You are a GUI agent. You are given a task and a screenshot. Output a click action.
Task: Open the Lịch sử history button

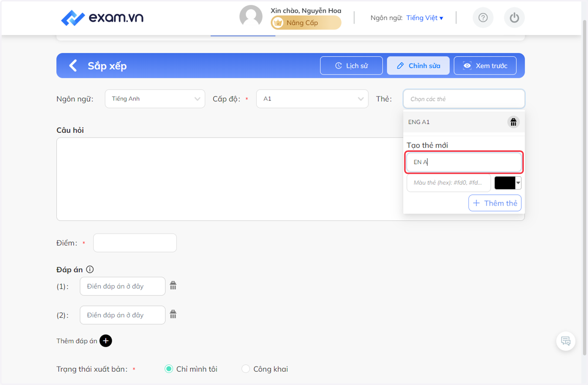[x=351, y=66]
